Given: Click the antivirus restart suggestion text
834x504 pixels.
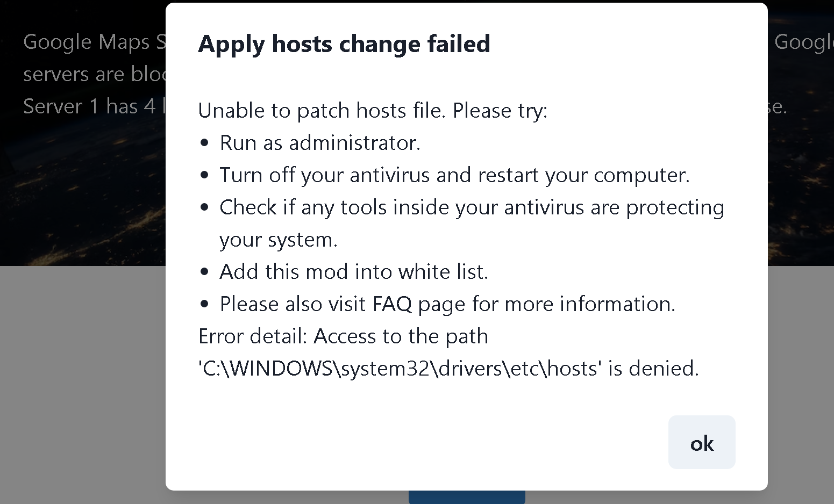Looking at the screenshot, I should (455, 175).
